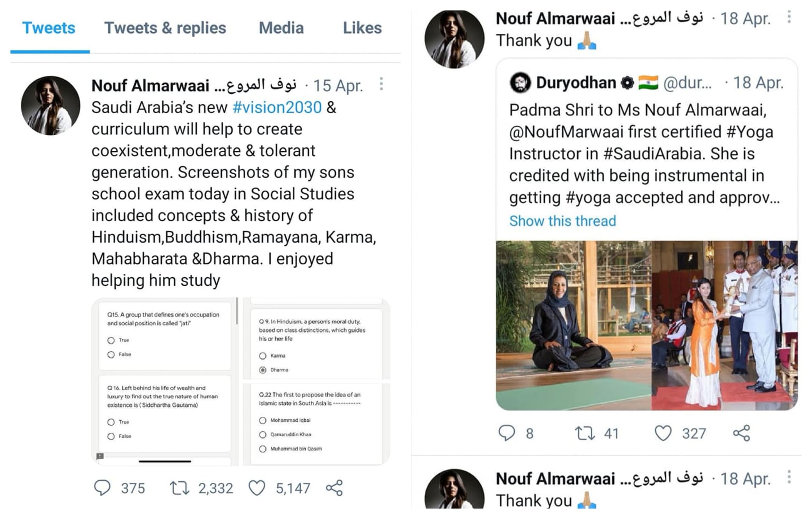Select Mohammad Iqbal radio option in Q22
This screenshot has height=519, width=812.
coord(263,420)
